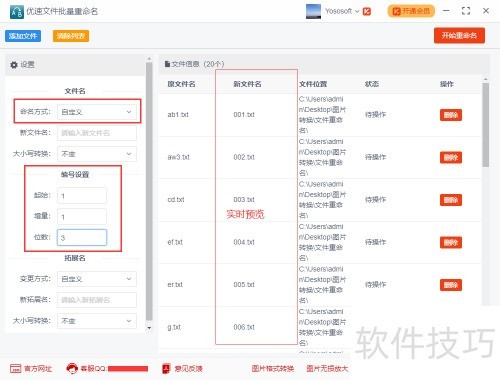Open the 图片无损放大 link
Viewport: 500px width, 380px height.
(x=327, y=369)
